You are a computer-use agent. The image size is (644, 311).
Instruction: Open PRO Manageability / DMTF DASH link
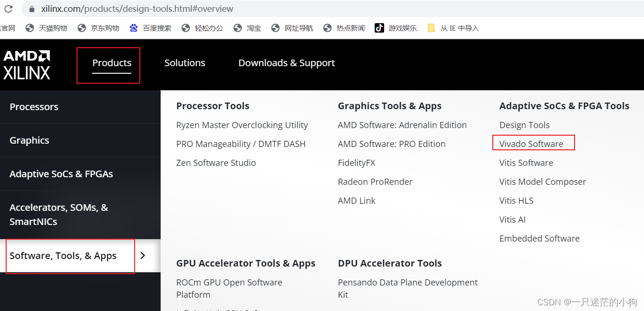241,144
